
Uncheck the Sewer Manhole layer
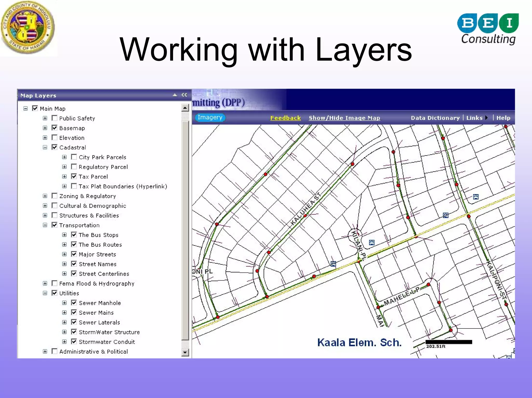[x=74, y=303]
